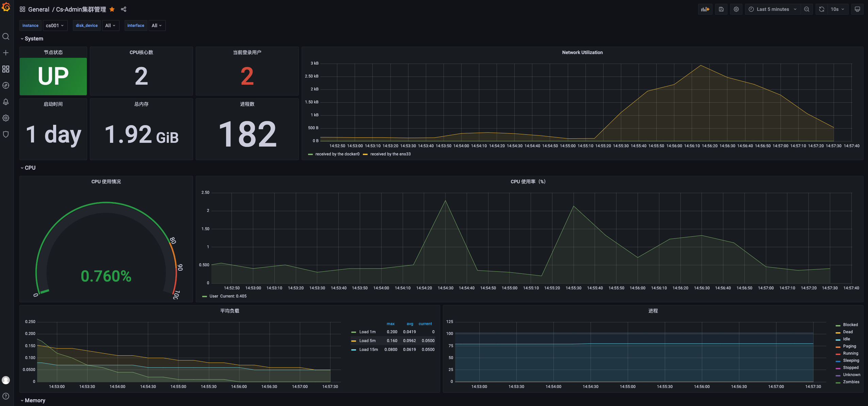Cycle view mode with monitor icon

pos(857,10)
